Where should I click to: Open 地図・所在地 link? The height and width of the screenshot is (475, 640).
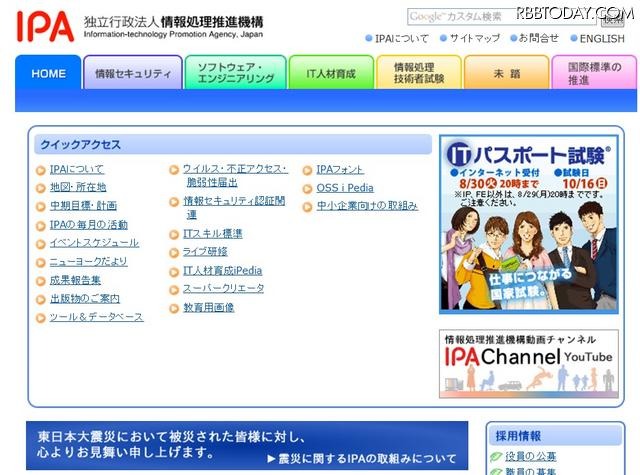pyautogui.click(x=78, y=187)
